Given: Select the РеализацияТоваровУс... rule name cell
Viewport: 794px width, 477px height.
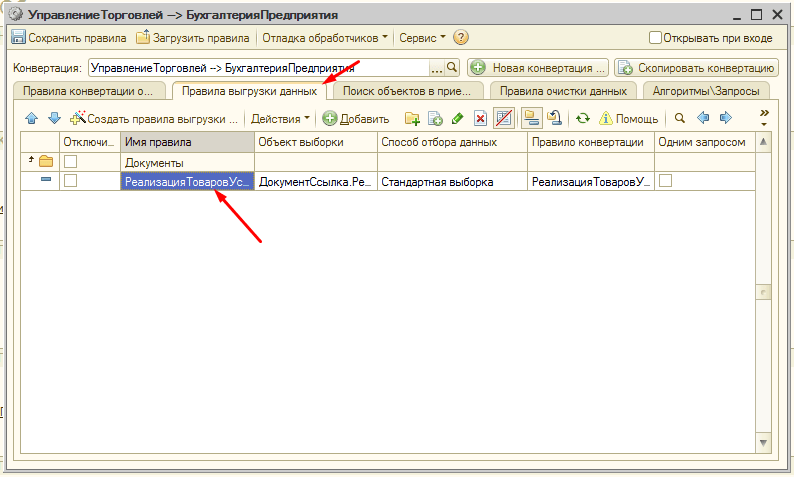Looking at the screenshot, I should click(187, 181).
